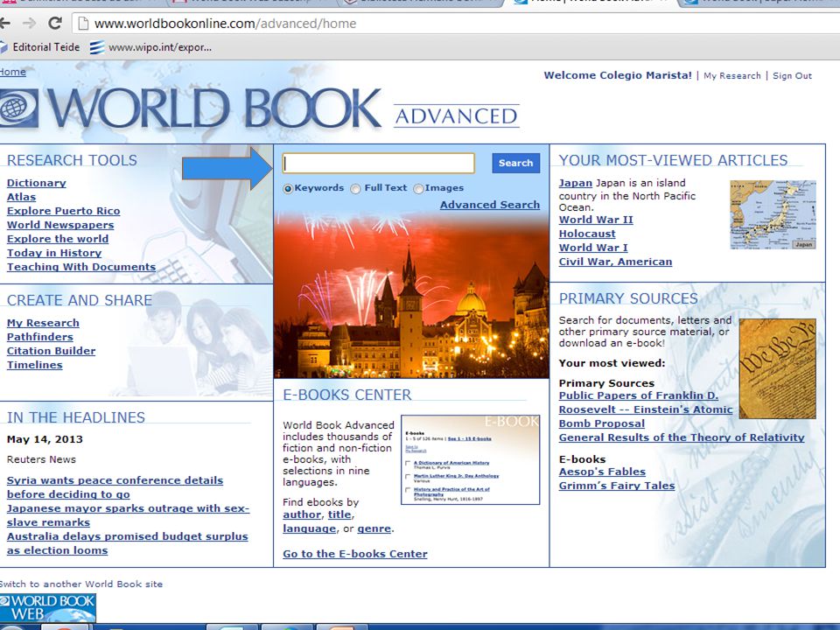Click the Research Tools heading

click(72, 160)
